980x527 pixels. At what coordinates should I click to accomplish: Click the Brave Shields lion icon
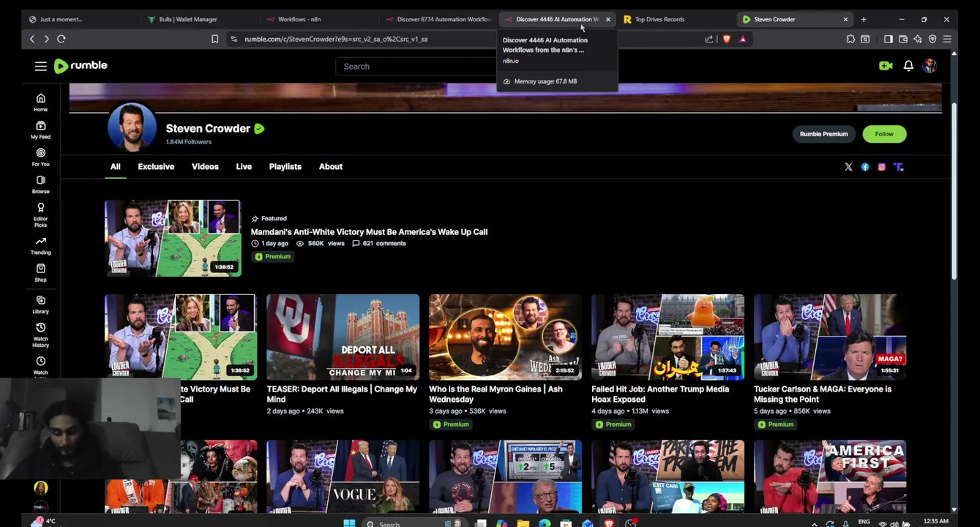click(726, 39)
